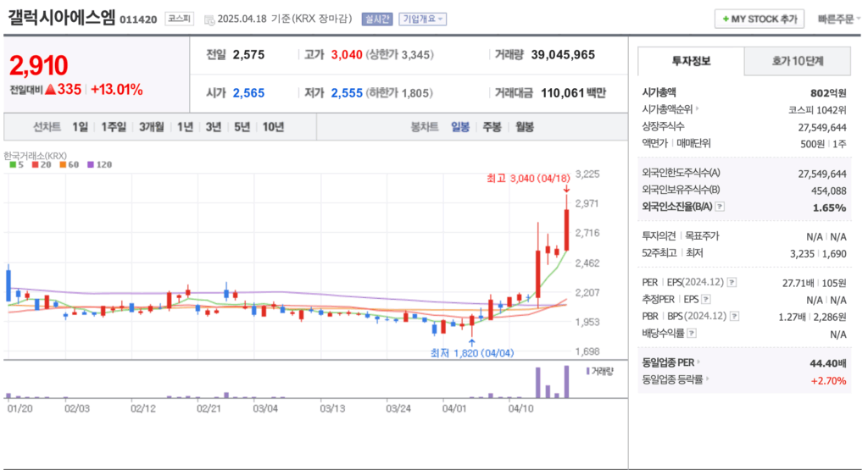
Task: Select the 일봉 daily candle chart option
Action: pos(460,127)
